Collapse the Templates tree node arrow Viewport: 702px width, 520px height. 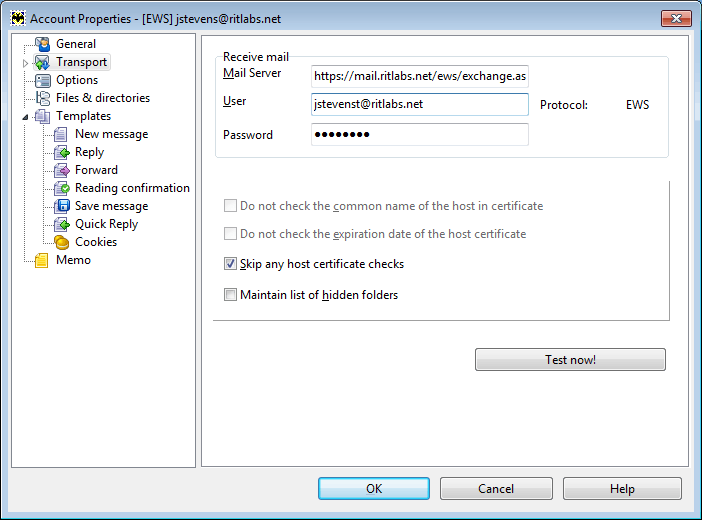click(x=25, y=117)
